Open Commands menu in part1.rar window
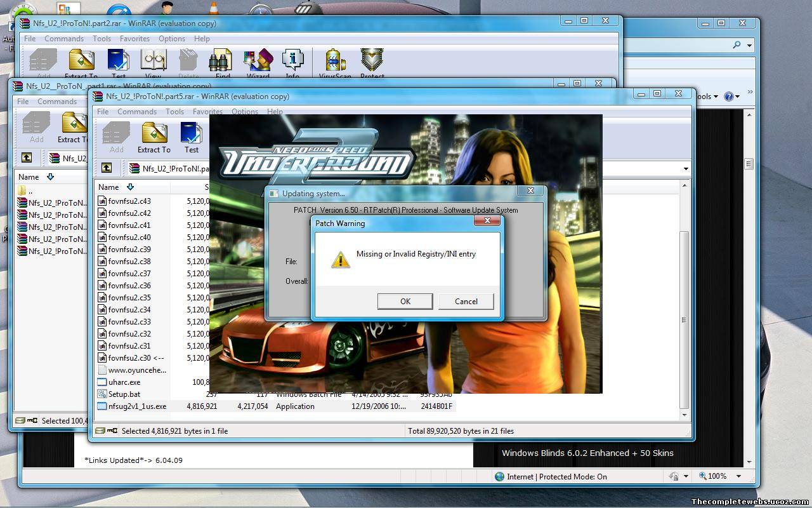 click(57, 102)
